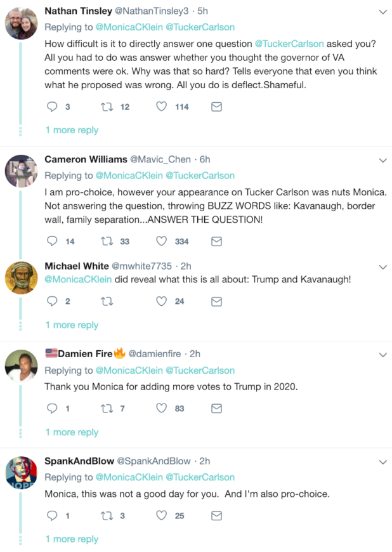Image resolution: width=392 pixels, height=552 pixels.
Task: Like Michael White's tweet
Action: coord(161,301)
